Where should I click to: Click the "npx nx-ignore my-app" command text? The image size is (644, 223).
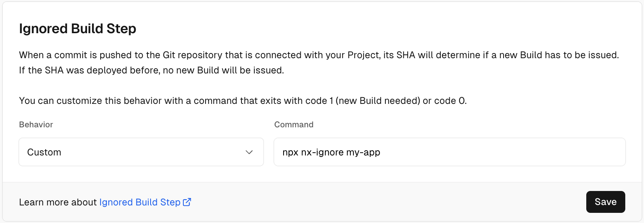coord(331,152)
